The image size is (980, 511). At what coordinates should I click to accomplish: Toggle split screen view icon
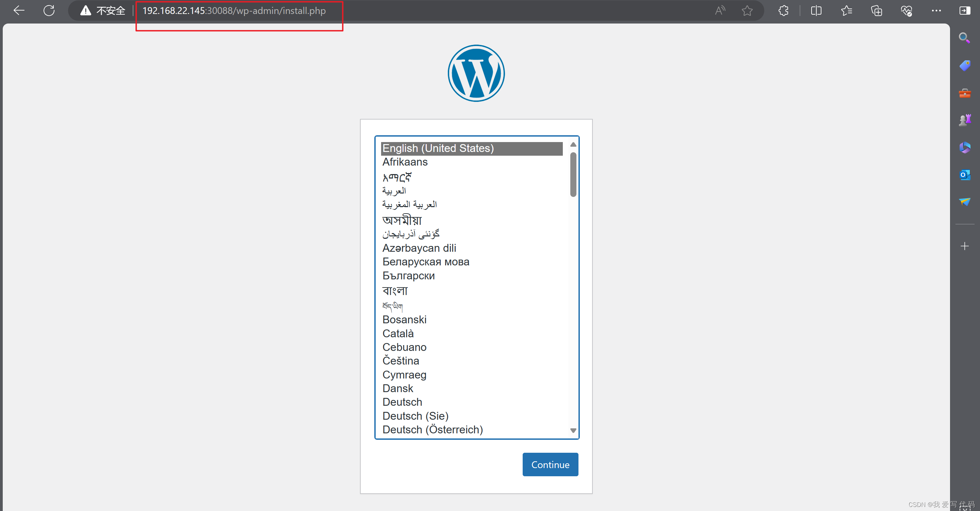click(x=816, y=10)
